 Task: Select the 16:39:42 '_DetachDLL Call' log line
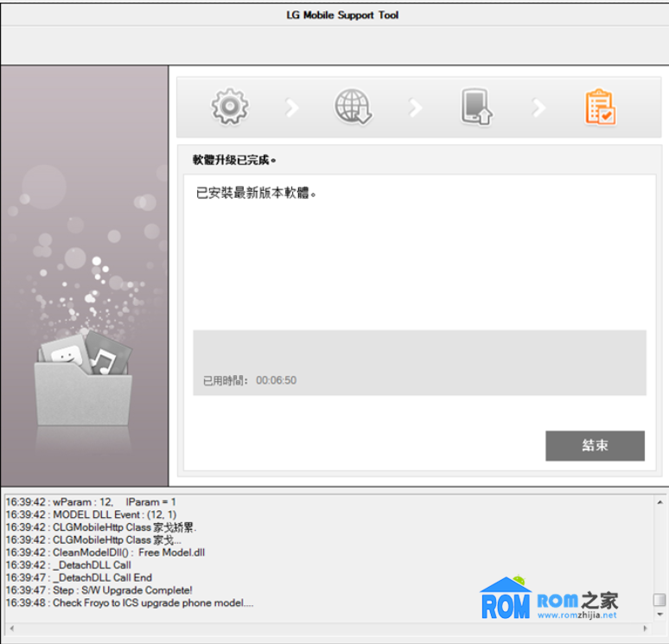(x=68, y=565)
